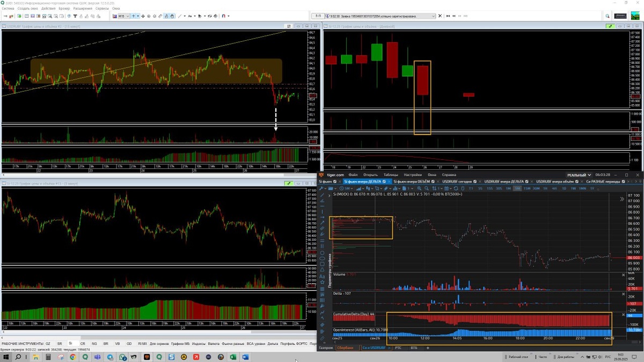Click the double chevron expand icon on tiger chart

tap(622, 199)
